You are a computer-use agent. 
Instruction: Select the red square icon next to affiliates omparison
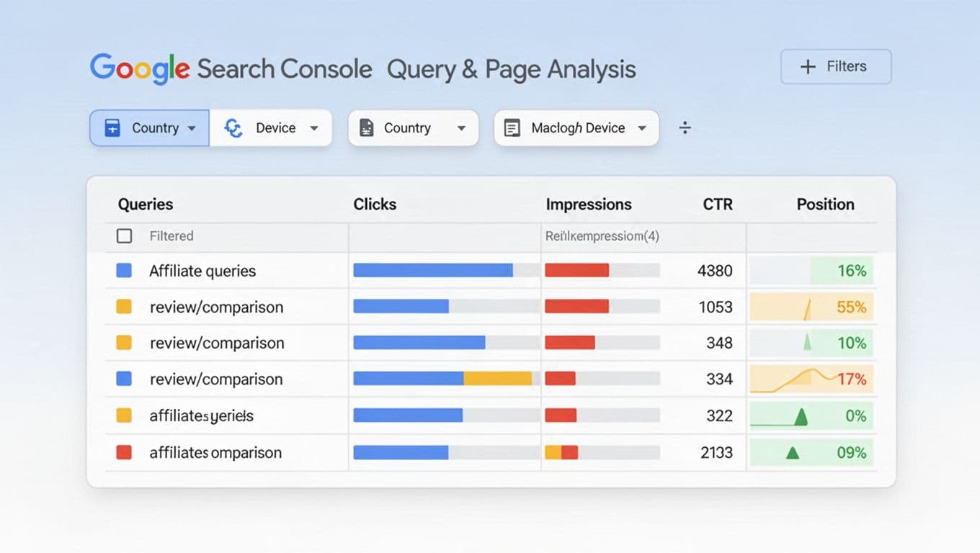pyautogui.click(x=124, y=452)
